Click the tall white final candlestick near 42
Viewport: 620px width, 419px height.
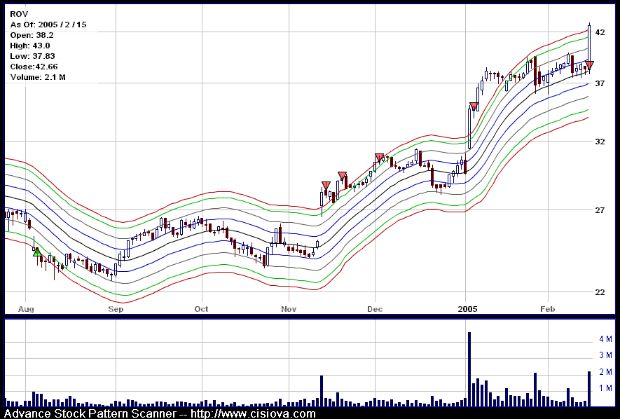tap(589, 43)
